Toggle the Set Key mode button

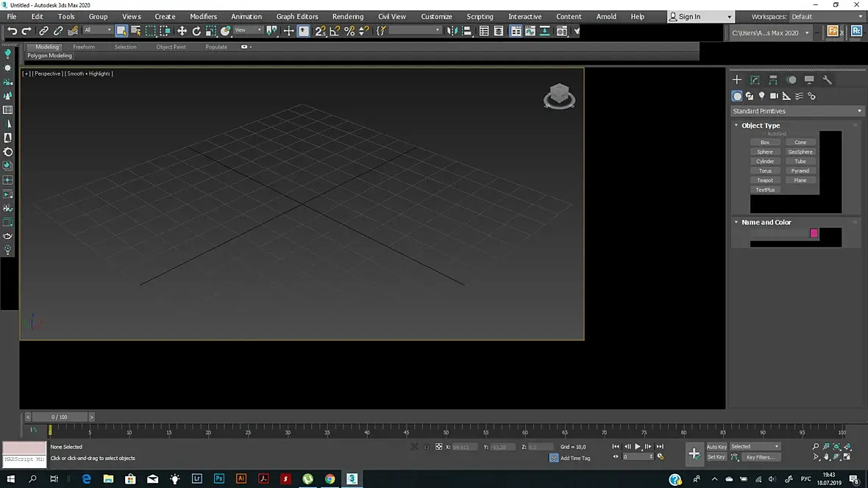pyautogui.click(x=716, y=457)
